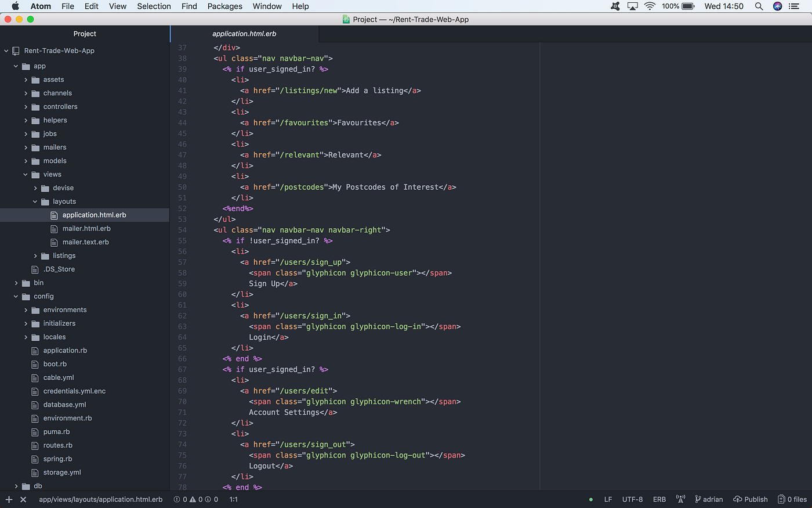Open the Find menu
The height and width of the screenshot is (508, 812).
coord(189,6)
